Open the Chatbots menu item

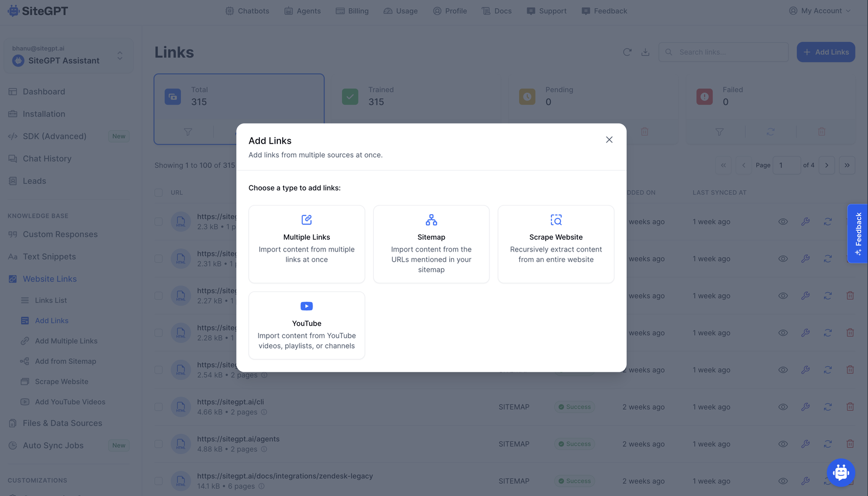(247, 11)
